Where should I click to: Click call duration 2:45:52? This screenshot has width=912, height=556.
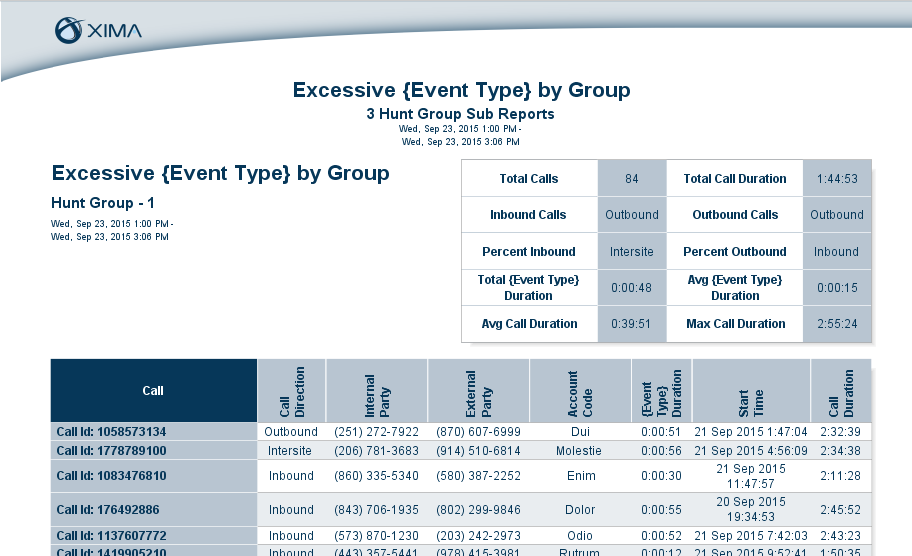(x=840, y=509)
